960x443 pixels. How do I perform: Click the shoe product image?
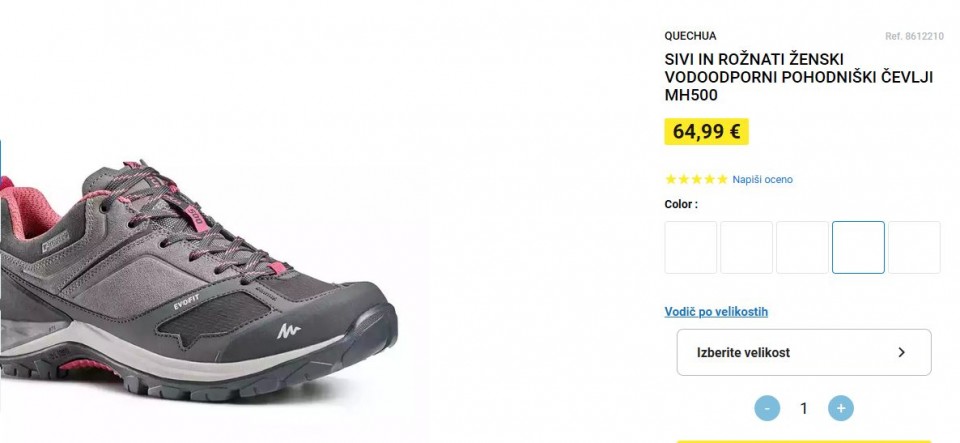(x=199, y=280)
